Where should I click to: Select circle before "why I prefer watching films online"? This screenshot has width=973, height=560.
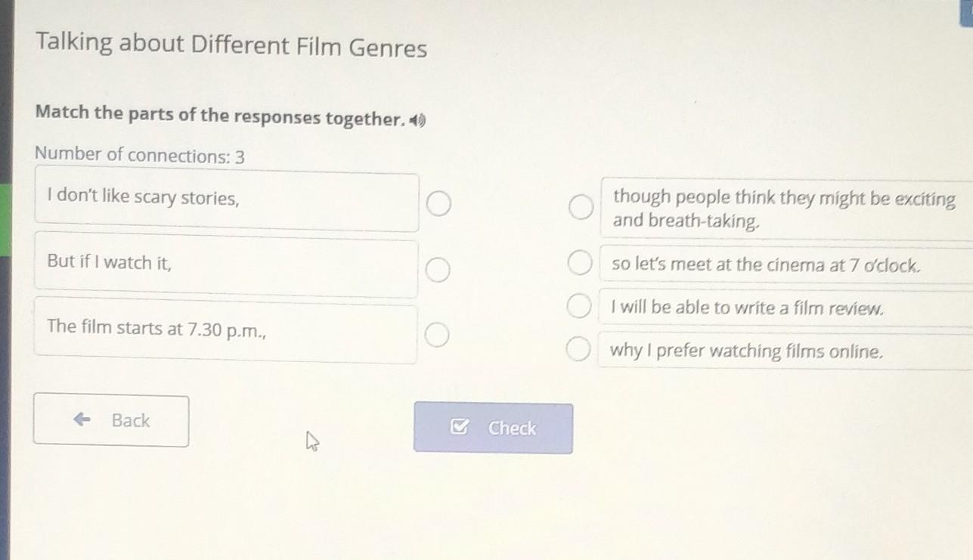pos(578,350)
